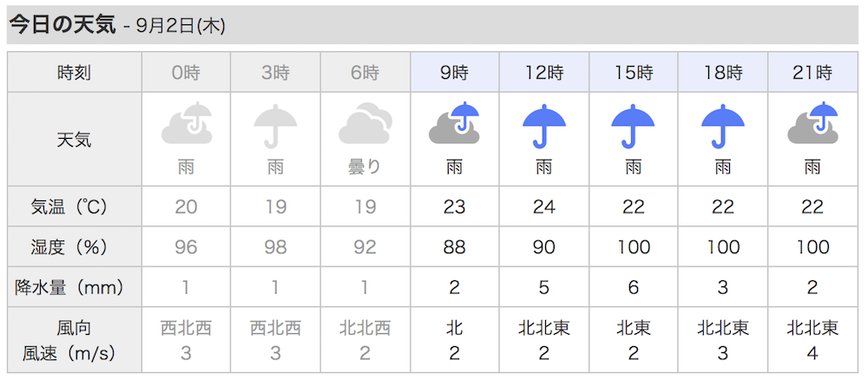Click temperature value 24 at 12時

(544, 206)
